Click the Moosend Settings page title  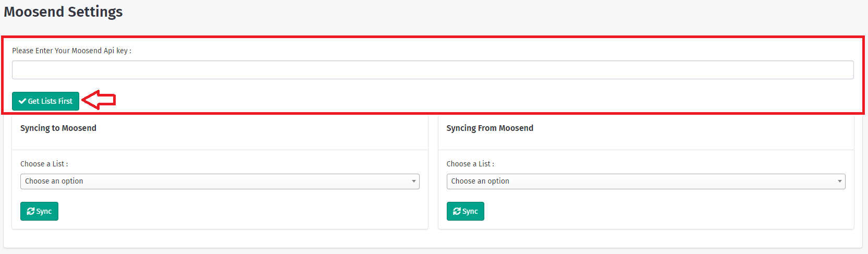pos(63,12)
